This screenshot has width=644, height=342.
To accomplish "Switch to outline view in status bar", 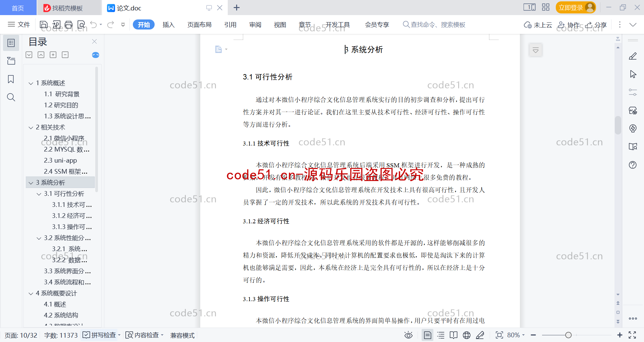I will point(441,335).
